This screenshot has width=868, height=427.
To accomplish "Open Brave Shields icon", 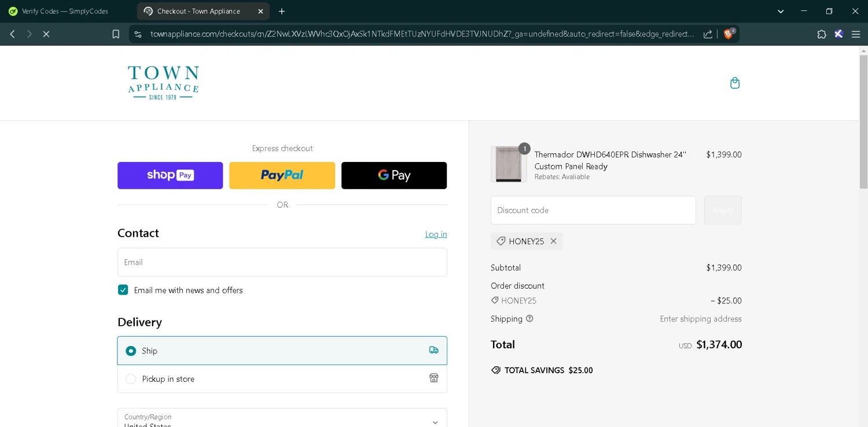I will pos(729,34).
